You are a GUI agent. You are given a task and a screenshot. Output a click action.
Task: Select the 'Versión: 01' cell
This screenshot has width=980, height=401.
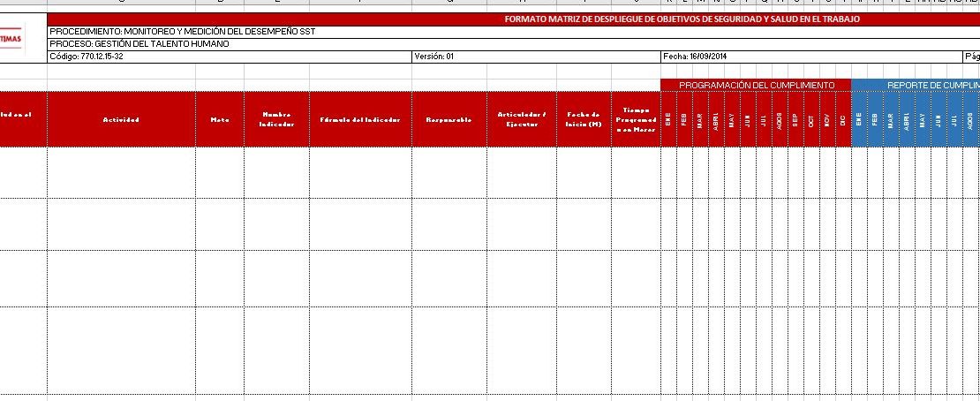click(536, 57)
